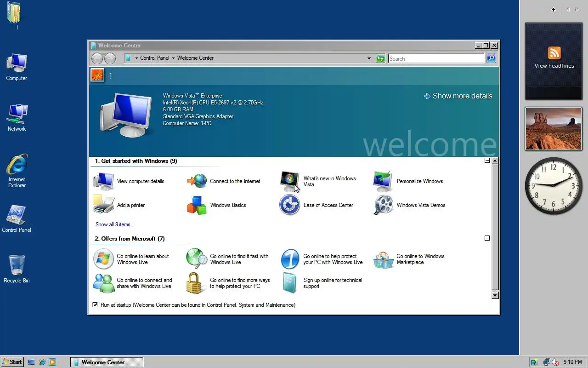Click the network tray icon
The height and width of the screenshot is (368, 588).
click(x=547, y=362)
